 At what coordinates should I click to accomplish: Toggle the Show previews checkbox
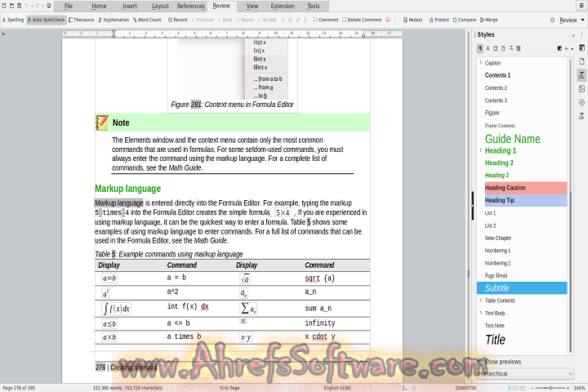pyautogui.click(x=481, y=361)
